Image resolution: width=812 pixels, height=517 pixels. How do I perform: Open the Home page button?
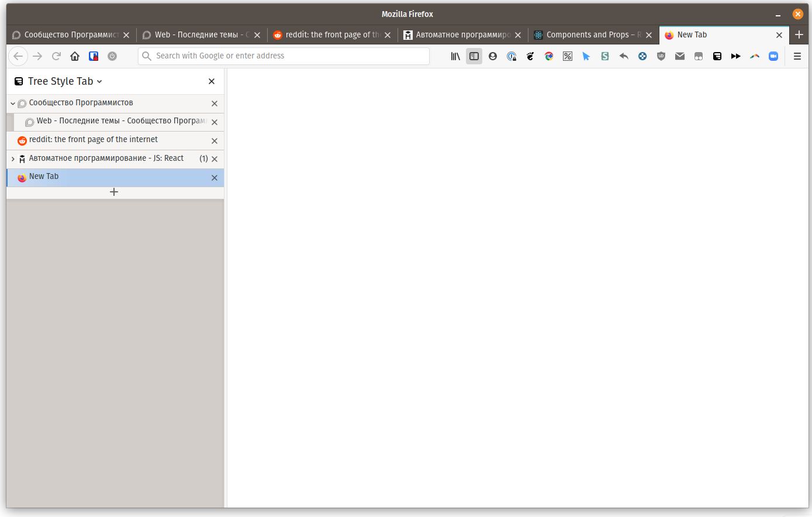tap(75, 56)
